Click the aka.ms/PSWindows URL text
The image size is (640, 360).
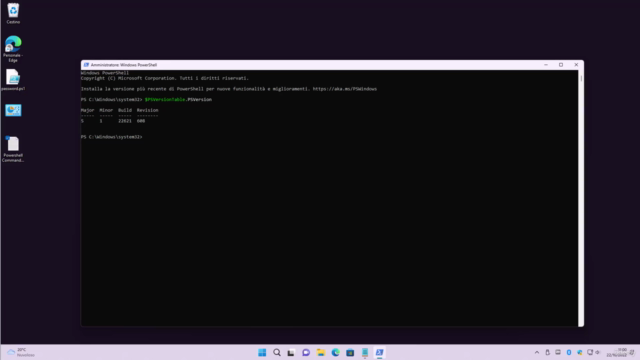point(345,89)
